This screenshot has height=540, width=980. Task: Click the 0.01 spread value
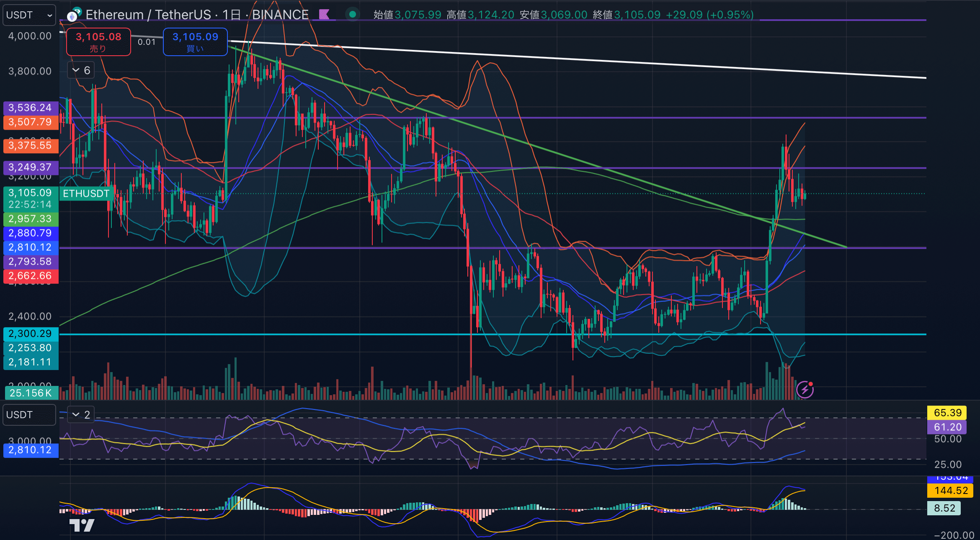(x=147, y=42)
